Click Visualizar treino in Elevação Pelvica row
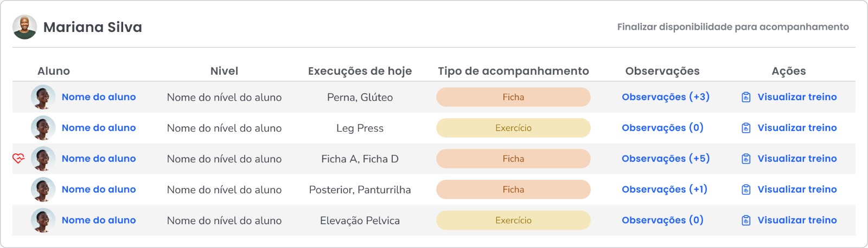868x248 pixels. pyautogui.click(x=796, y=220)
